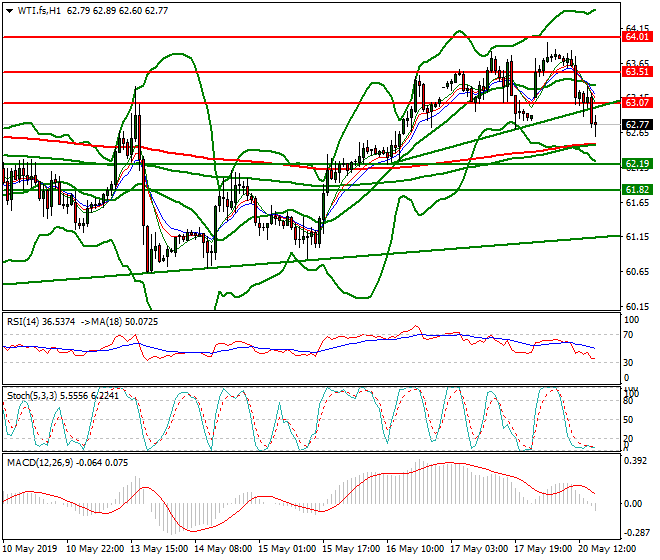This screenshot has width=660, height=560.
Task: Click the 10 May 2019 date label
Action: pyautogui.click(x=29, y=549)
